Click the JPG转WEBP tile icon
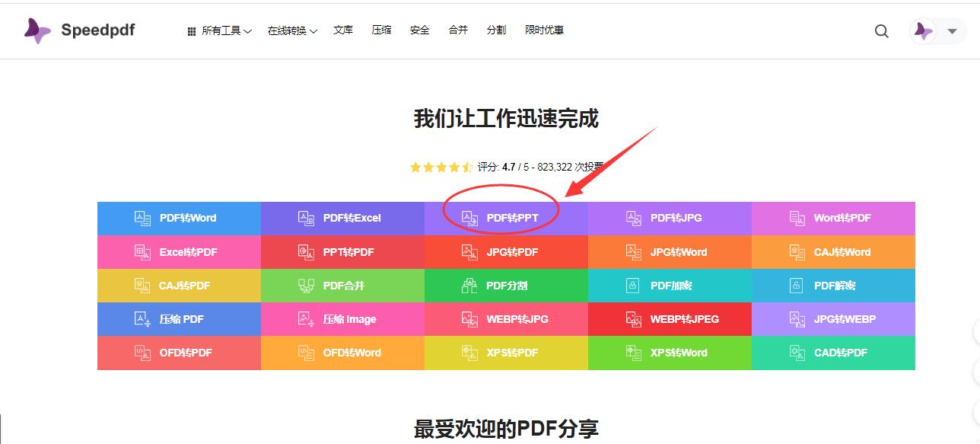 point(797,319)
